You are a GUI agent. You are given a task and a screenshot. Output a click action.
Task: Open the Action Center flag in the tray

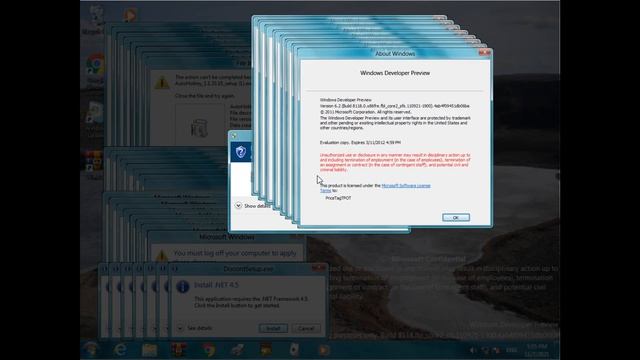496,350
